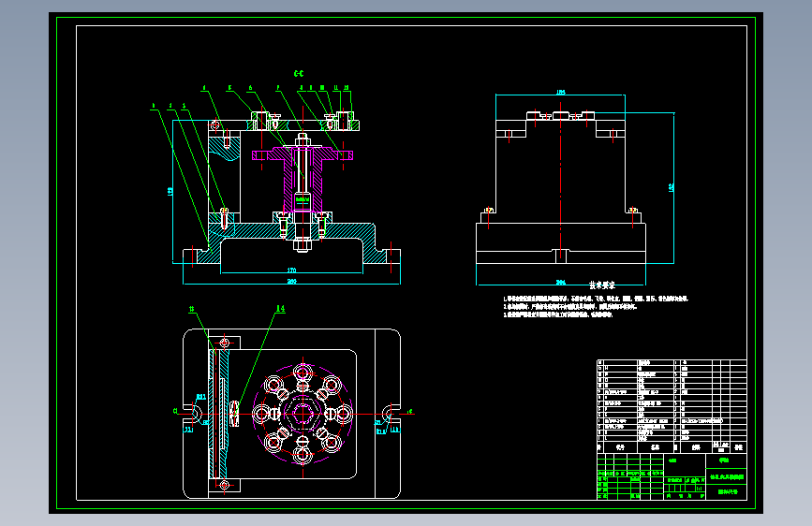This screenshot has width=812, height=526.
Task: Select the right U-slot in plan view
Action: 389,414
